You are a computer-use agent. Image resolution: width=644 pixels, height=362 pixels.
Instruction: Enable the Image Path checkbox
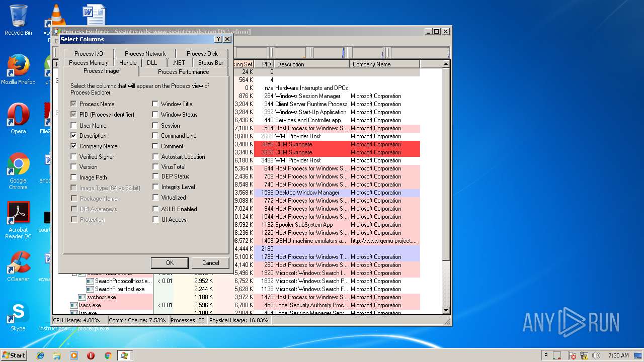click(74, 177)
